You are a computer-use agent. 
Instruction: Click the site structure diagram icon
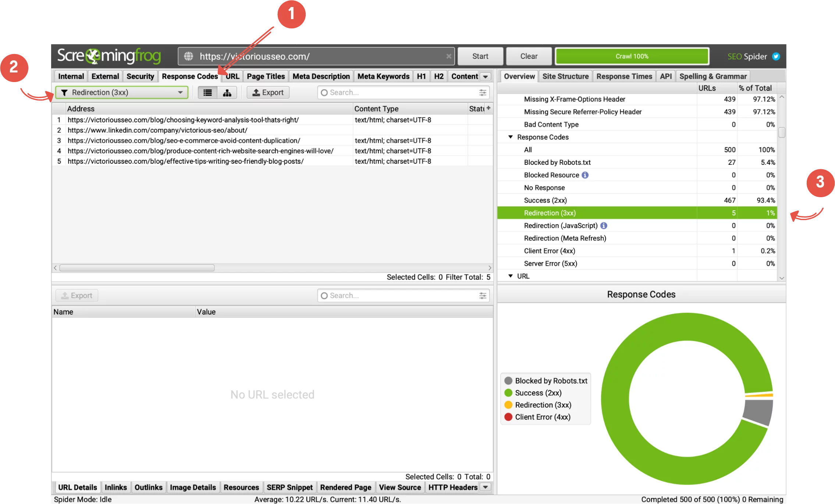(227, 92)
